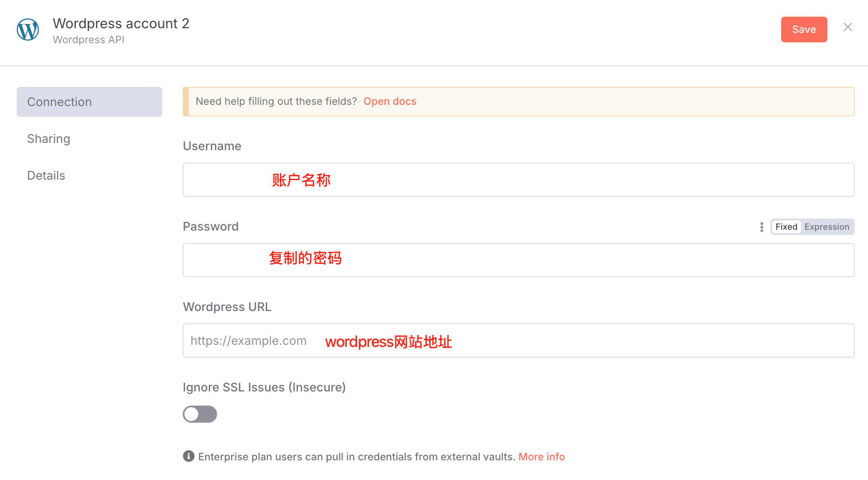Focus the Username input field

(519, 180)
